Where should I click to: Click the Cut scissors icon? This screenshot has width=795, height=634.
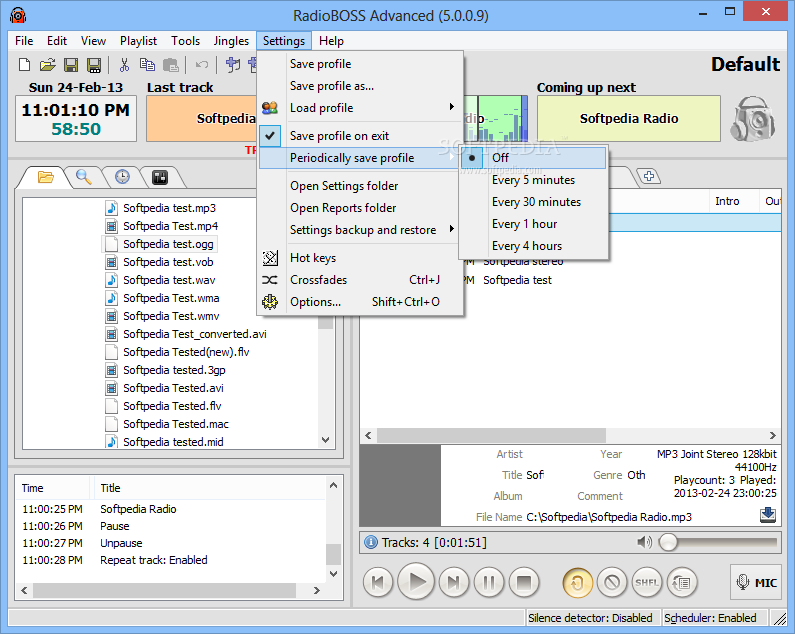click(124, 64)
